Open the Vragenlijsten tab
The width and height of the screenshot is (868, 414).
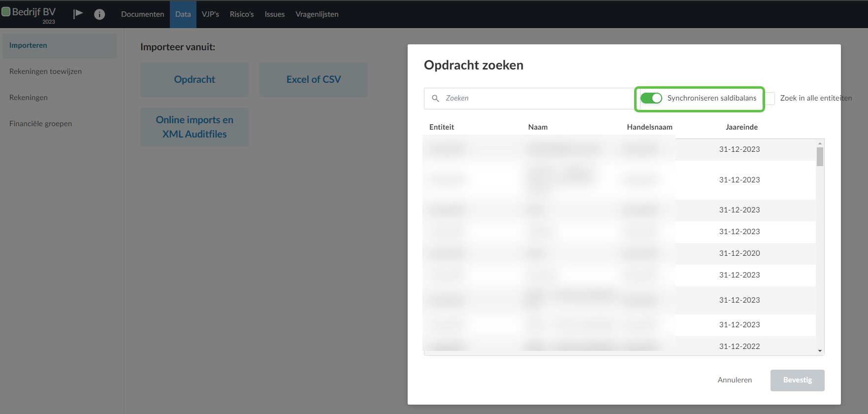point(317,14)
